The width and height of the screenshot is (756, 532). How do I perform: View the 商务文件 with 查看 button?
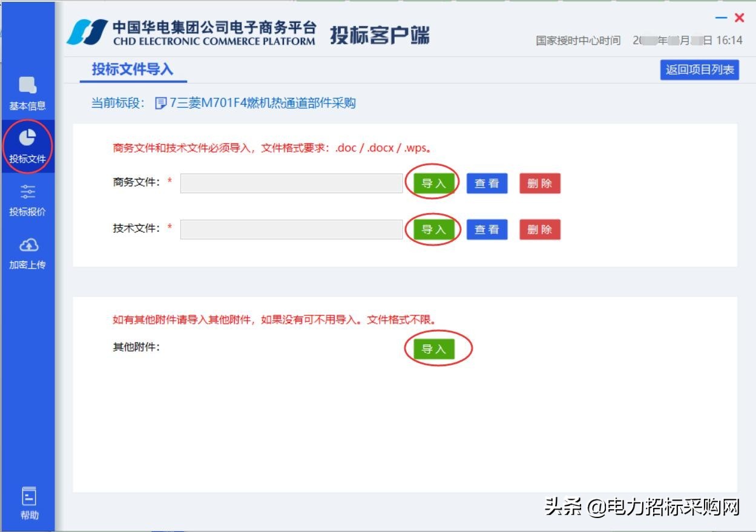point(487,183)
